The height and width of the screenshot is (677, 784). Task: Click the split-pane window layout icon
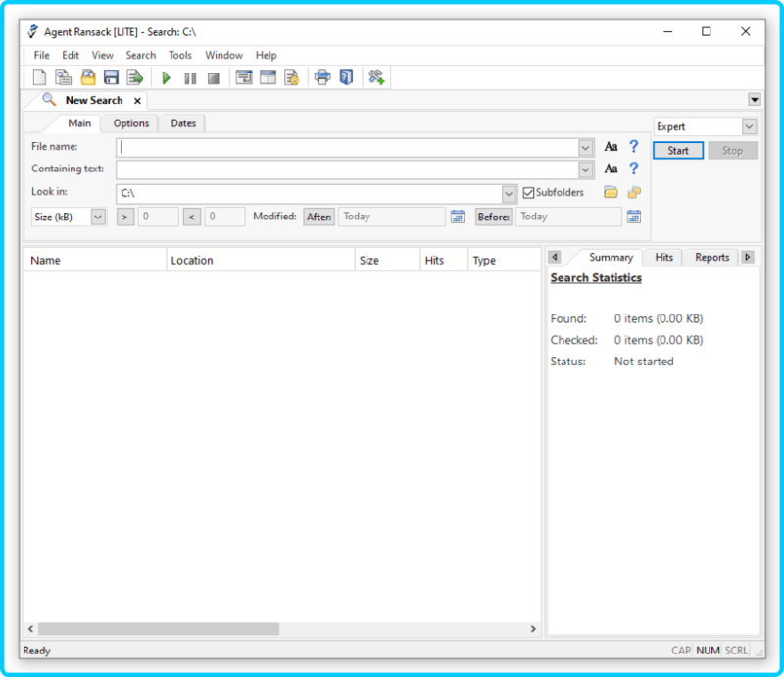pos(268,77)
